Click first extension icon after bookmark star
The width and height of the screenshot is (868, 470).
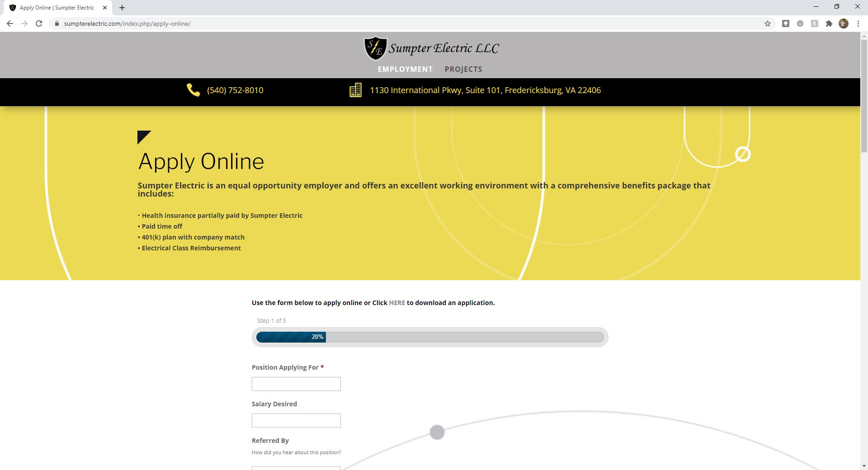coord(786,23)
